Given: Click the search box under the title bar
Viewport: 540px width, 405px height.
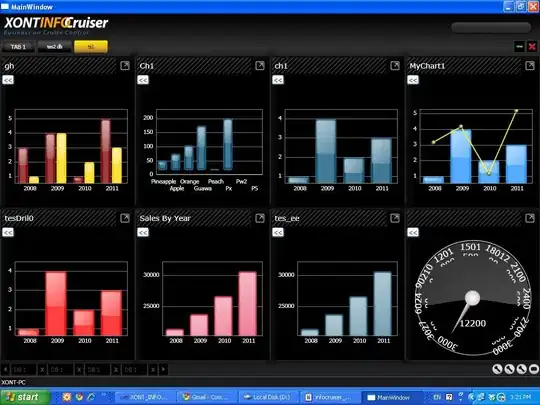Looking at the screenshot, I should [491, 28].
